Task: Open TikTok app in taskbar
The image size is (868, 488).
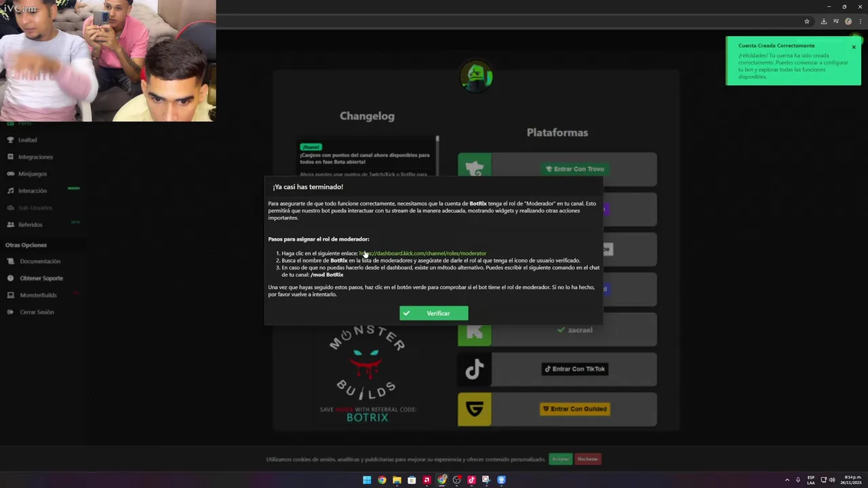Action: [x=471, y=480]
